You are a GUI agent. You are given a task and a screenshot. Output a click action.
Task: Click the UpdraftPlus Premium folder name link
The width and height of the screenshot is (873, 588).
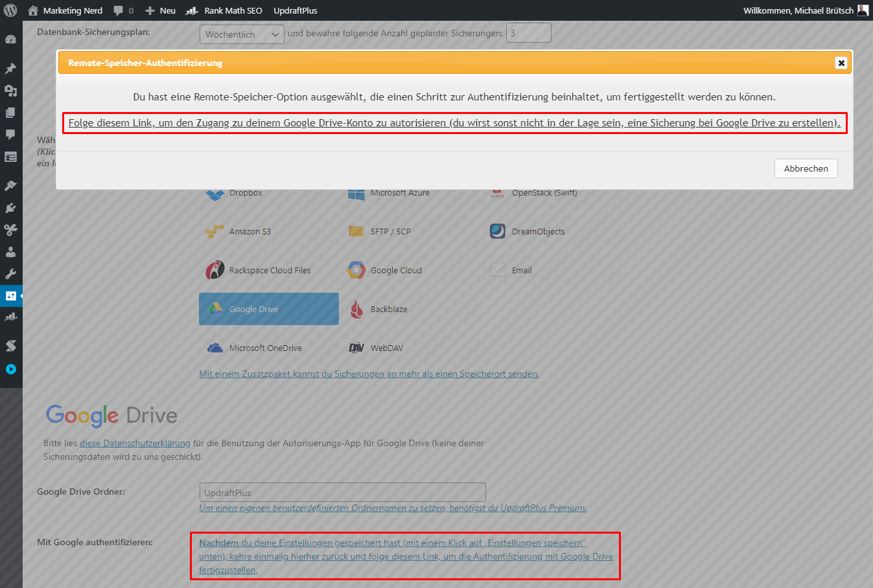(x=393, y=508)
